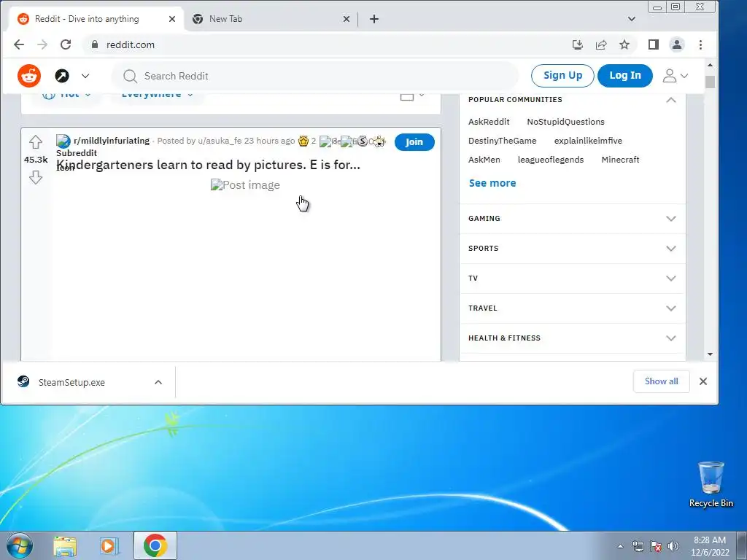Open the Chrome profile avatar icon
The image size is (747, 560).
click(676, 44)
